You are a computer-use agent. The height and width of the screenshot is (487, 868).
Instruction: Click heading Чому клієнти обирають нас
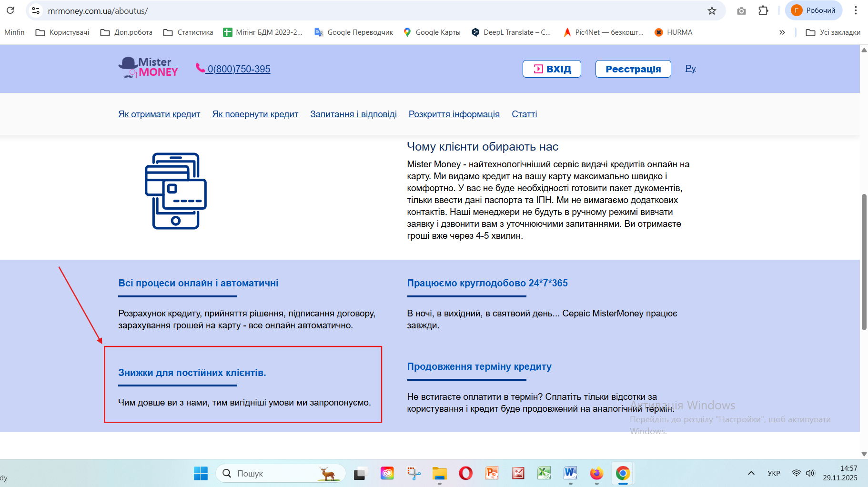483,147
